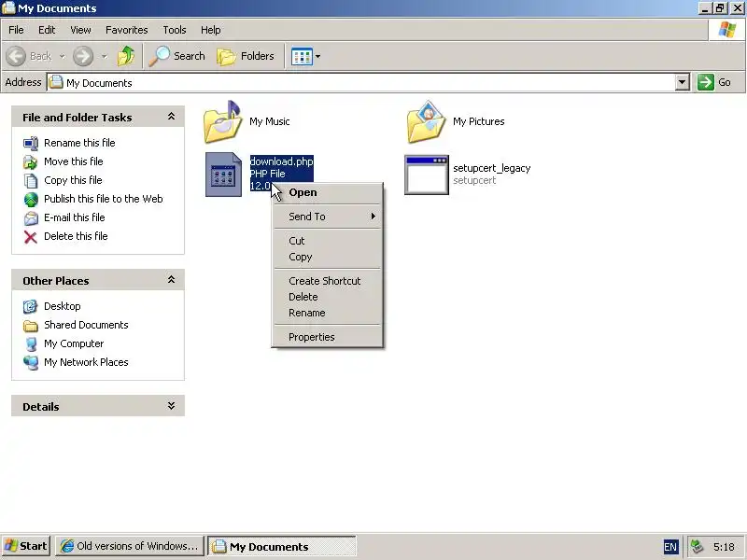
Task: Select the My Pictures folder icon
Action: (426, 122)
